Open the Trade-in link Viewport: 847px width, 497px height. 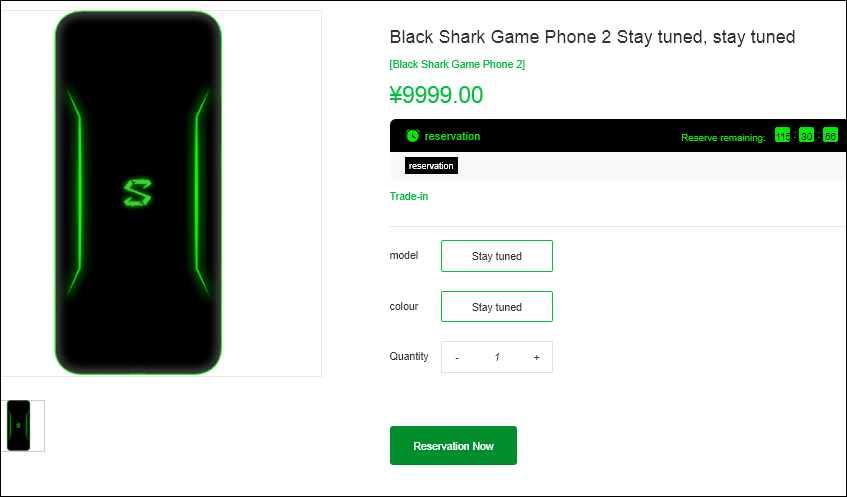[409, 196]
